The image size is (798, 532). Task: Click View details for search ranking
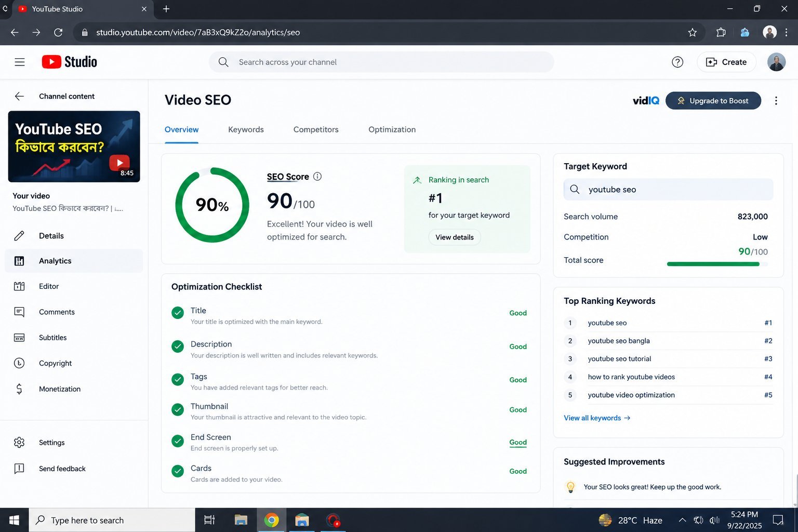[455, 237]
